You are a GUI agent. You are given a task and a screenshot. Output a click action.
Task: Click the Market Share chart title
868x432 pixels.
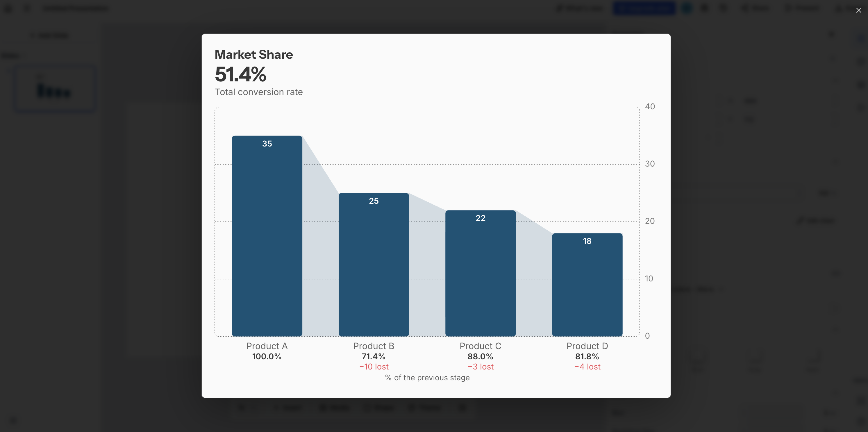pyautogui.click(x=254, y=55)
